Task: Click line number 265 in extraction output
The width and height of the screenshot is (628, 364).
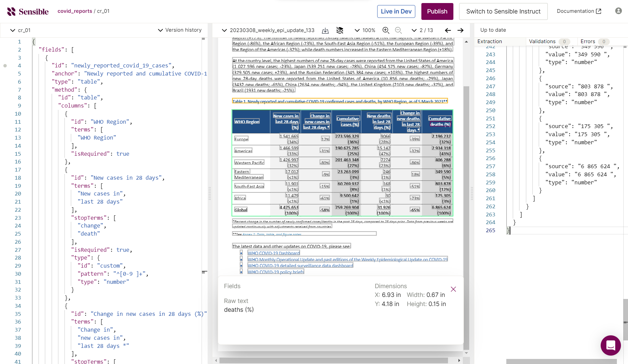Action: pos(490,231)
